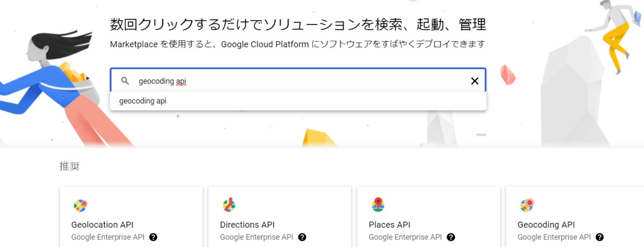
Task: Open help icon under Geocoding API
Action: (x=599, y=237)
